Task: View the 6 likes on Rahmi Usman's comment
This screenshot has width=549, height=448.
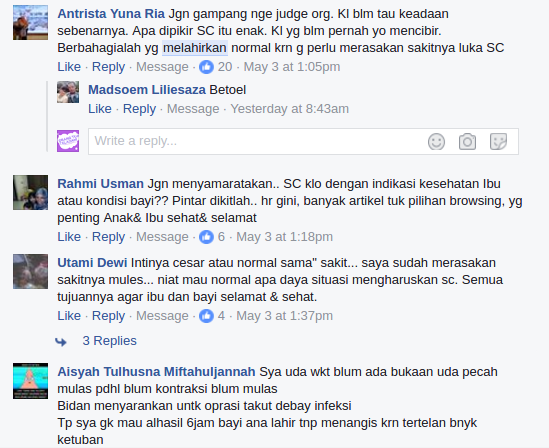Action: tap(212, 237)
